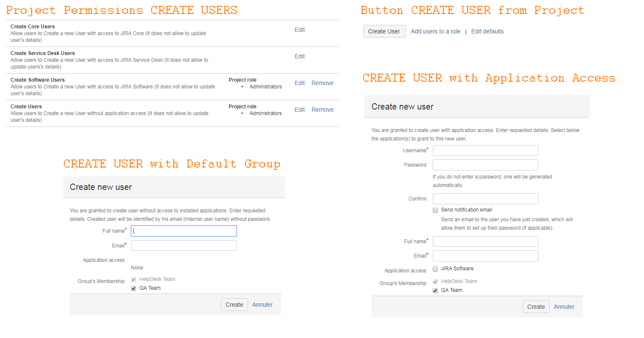The width and height of the screenshot is (644, 338).
Task: Uncheck QA Team in Default Group form
Action: [x=134, y=289]
